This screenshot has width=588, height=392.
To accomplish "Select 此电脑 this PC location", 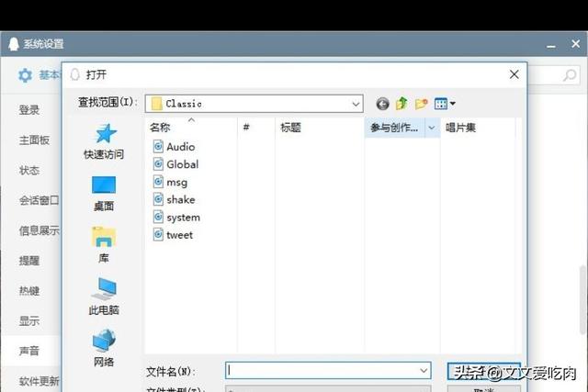I will tap(104, 297).
